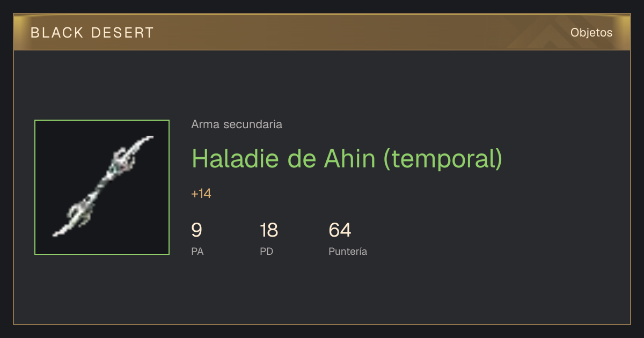
Task: Click the BLACK DESERT title text
Action: pos(92,33)
